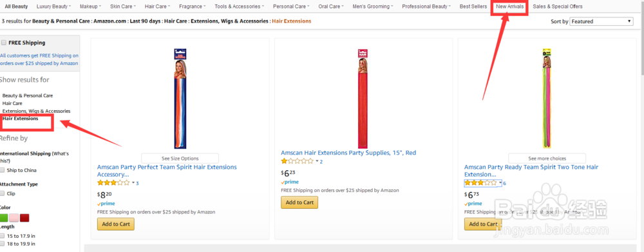The image size is (644, 252).
Task: Add Amscan Red extensions to cart
Action: (x=299, y=202)
